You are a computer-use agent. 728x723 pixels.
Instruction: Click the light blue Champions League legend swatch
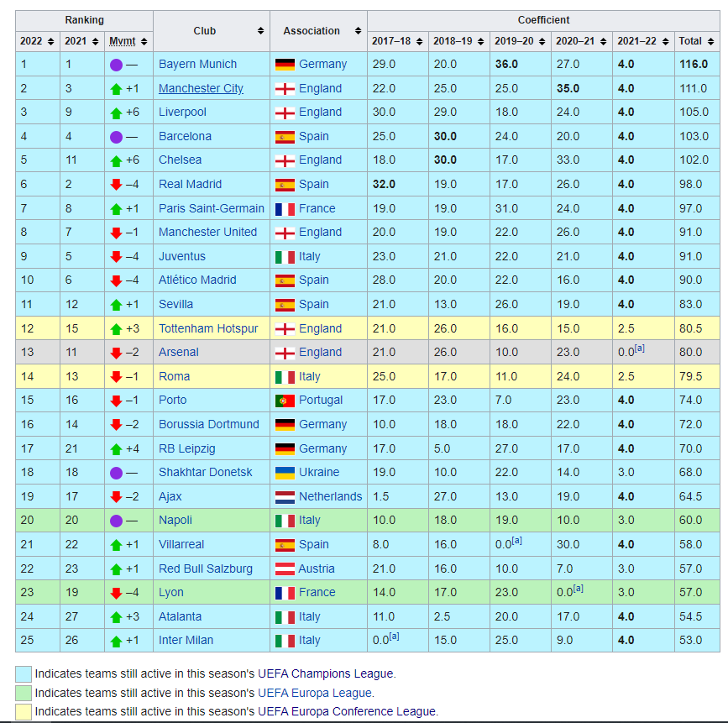[x=24, y=673]
